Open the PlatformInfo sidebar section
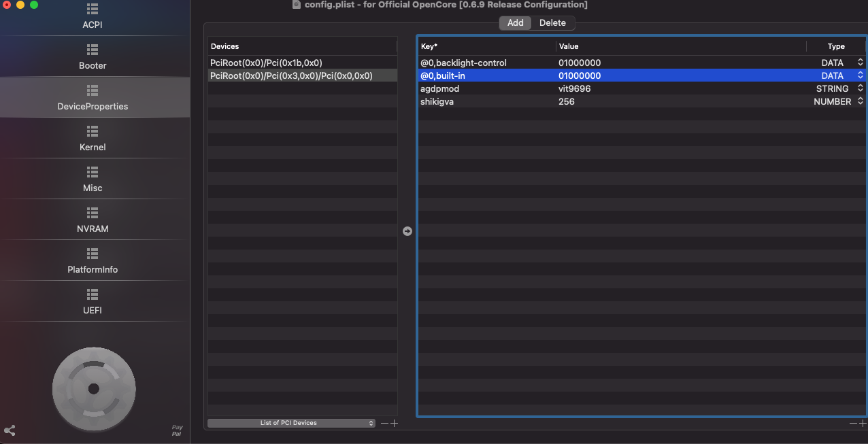 (x=93, y=260)
